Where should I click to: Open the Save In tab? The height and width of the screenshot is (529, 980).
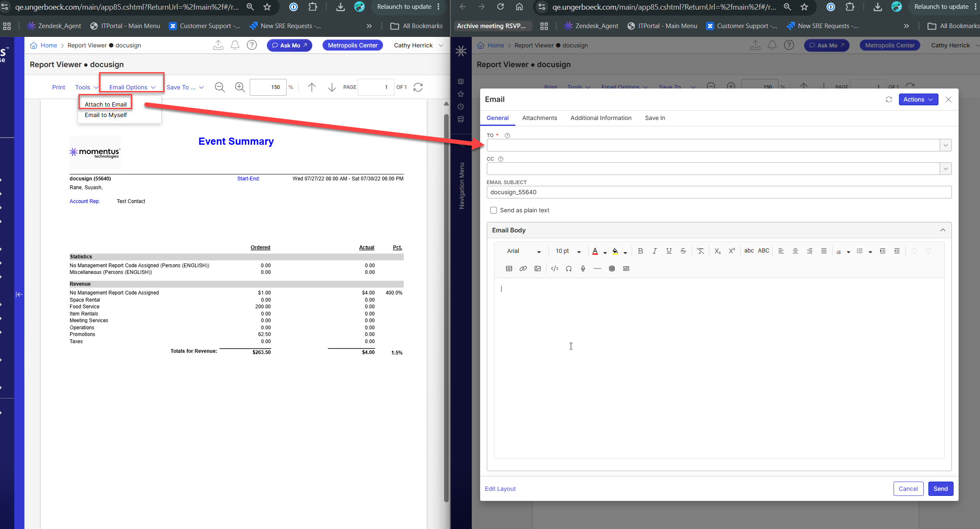655,118
